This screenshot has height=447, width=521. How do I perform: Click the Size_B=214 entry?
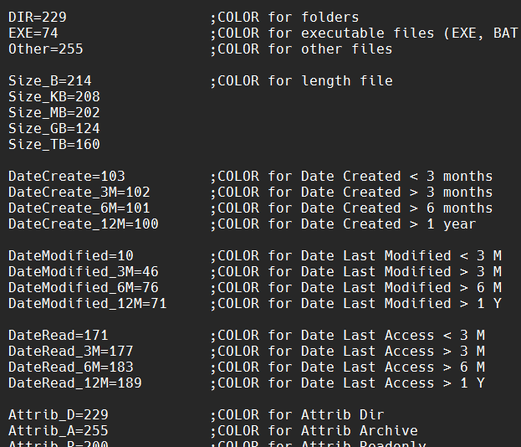(50, 81)
